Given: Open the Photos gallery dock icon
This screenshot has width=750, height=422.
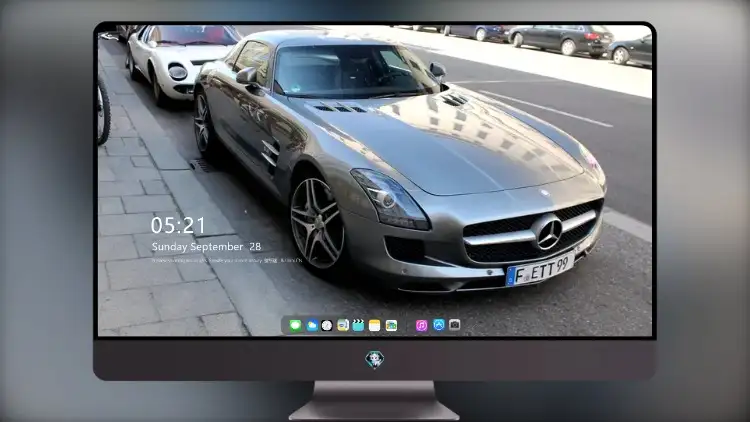Looking at the screenshot, I should point(391,325).
